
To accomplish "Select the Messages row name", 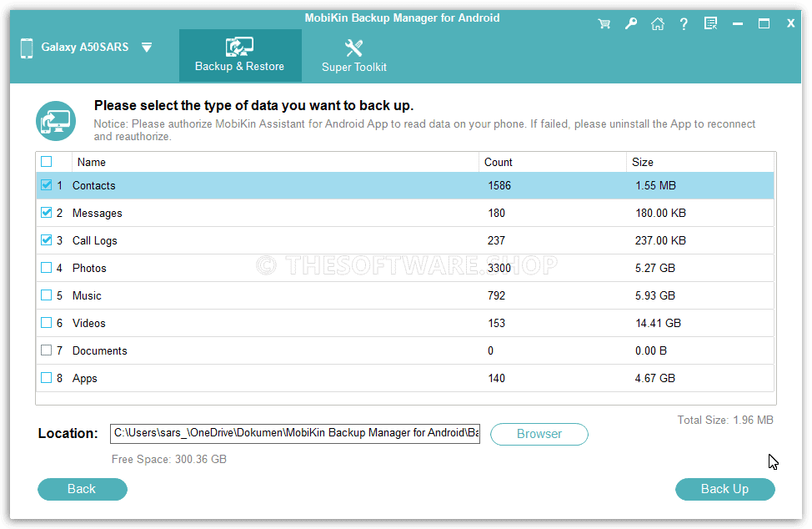I will click(98, 213).
